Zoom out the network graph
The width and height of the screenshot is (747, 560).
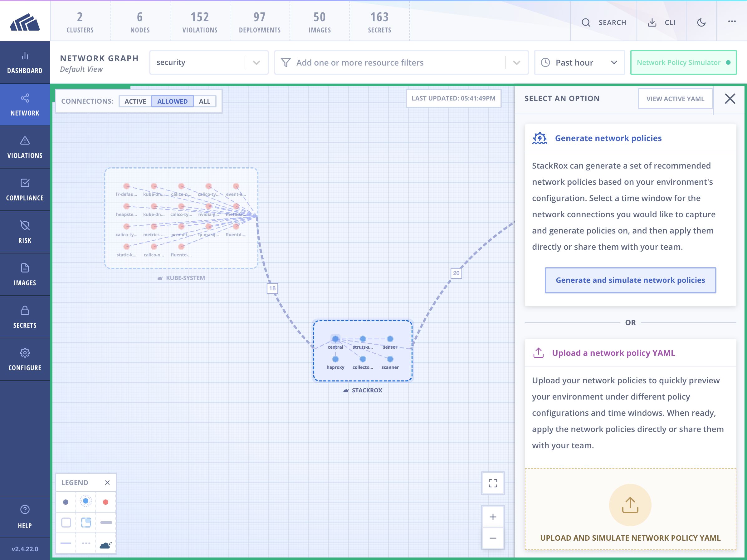493,538
